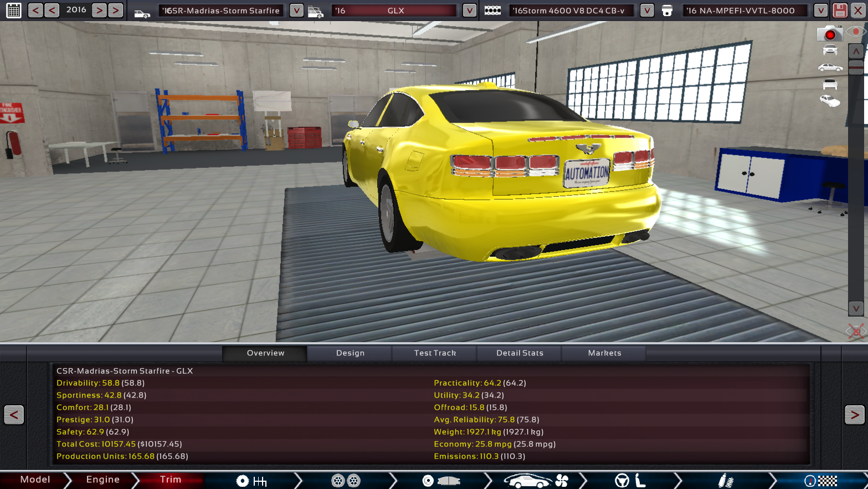Expand the GLX trim dropdown
The height and width of the screenshot is (489, 868).
469,10
